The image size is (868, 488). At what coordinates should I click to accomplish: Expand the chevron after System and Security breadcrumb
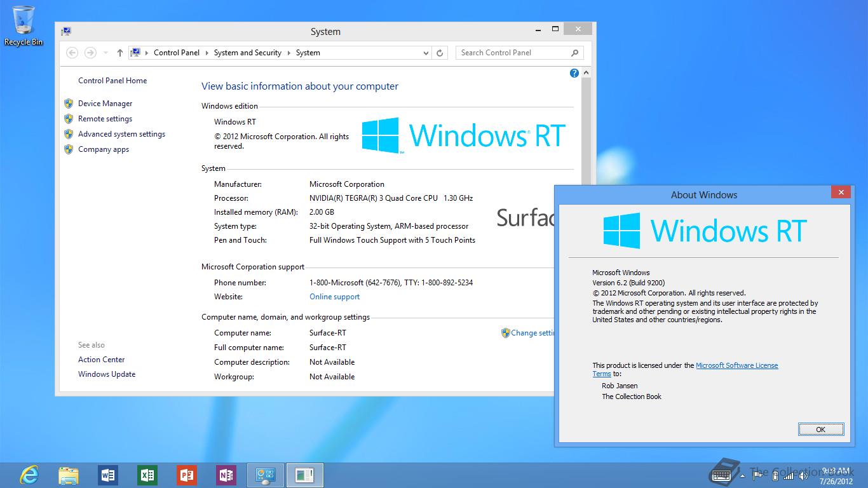pyautogui.click(x=288, y=53)
